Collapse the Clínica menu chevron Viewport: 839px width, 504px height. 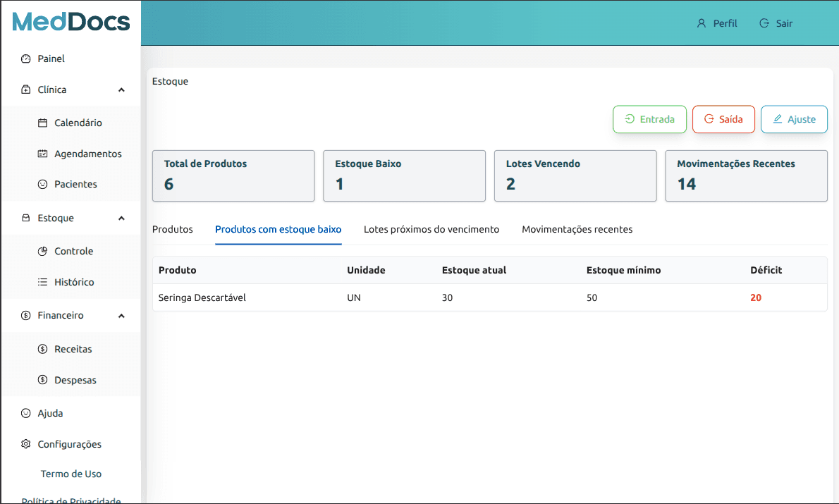121,90
